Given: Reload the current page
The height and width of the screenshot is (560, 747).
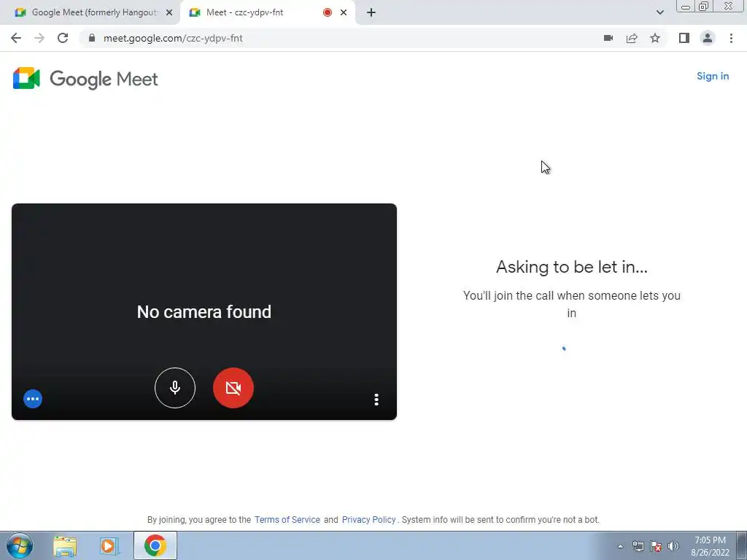Looking at the screenshot, I should [x=63, y=38].
